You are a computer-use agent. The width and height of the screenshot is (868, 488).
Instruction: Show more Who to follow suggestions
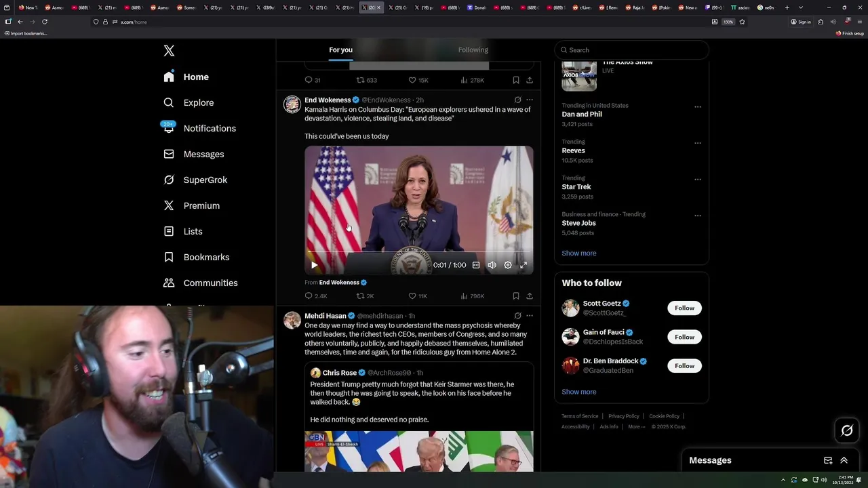pos(579,392)
